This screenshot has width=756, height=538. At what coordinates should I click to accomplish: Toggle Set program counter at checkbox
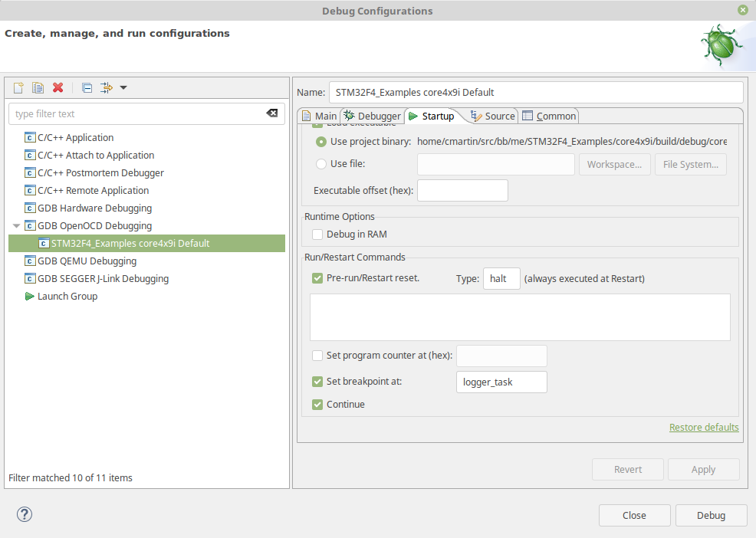click(317, 355)
